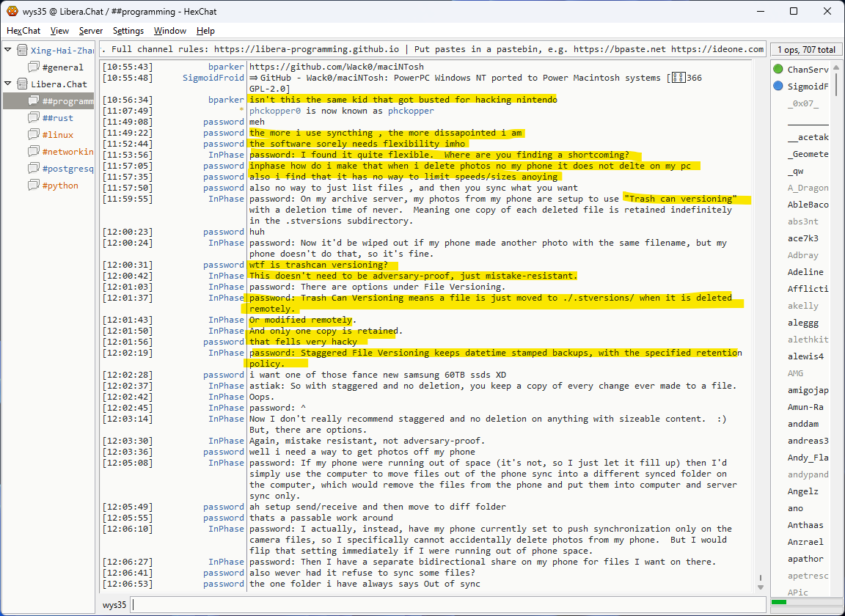
Task: Open the HexChat menu
Action: point(23,31)
